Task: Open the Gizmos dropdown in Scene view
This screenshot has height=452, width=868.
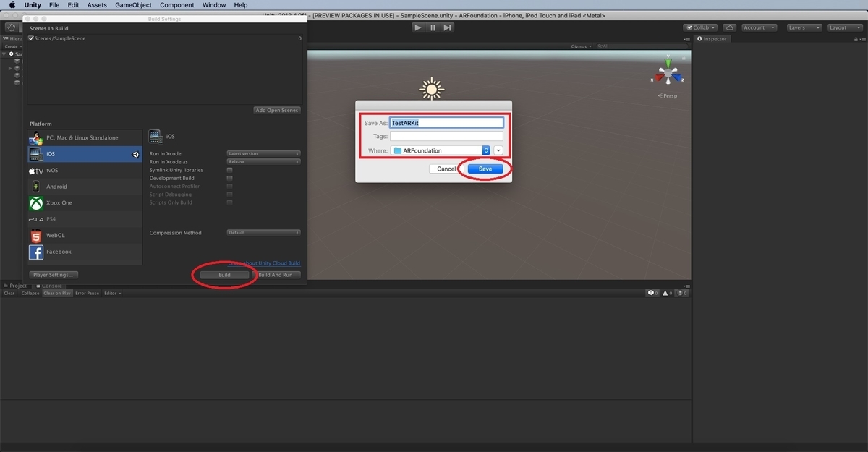Action: pos(581,46)
